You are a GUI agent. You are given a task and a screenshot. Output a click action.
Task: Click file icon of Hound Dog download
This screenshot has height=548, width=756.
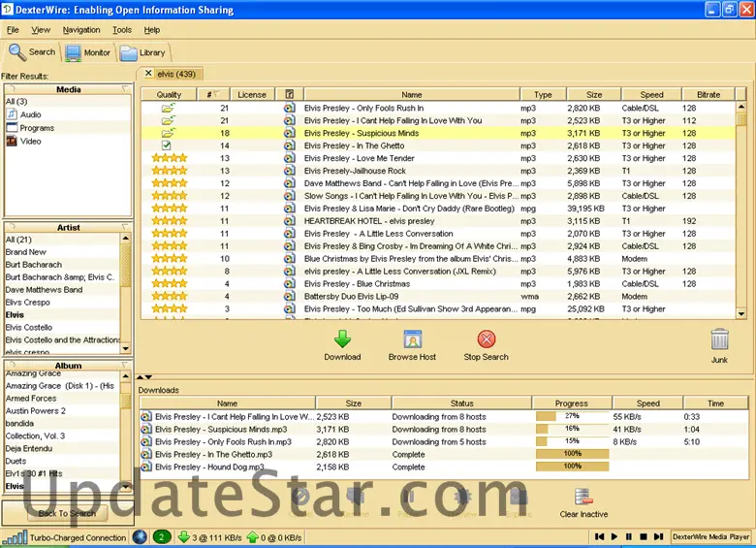[x=146, y=467]
